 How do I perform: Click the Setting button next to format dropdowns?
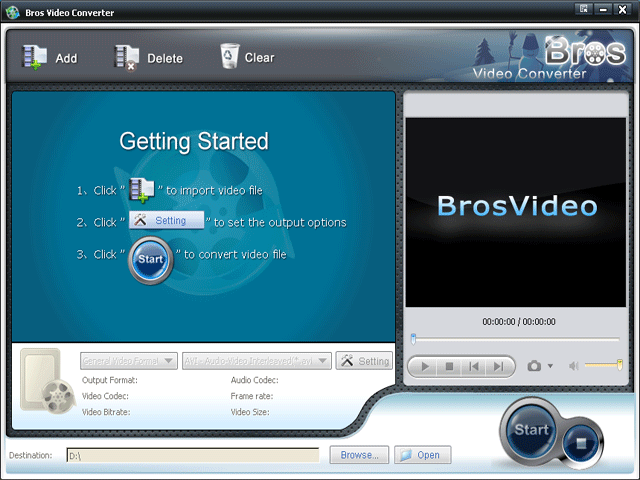364,361
